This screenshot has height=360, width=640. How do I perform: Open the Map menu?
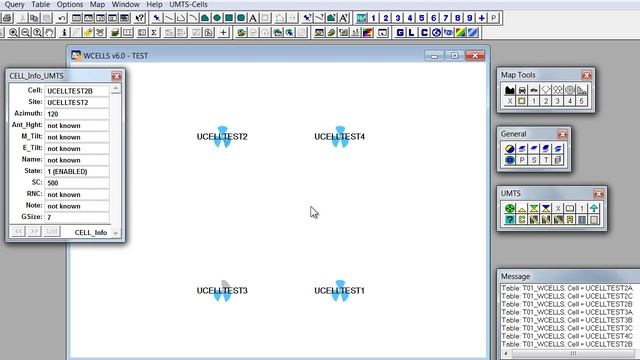(97, 4)
